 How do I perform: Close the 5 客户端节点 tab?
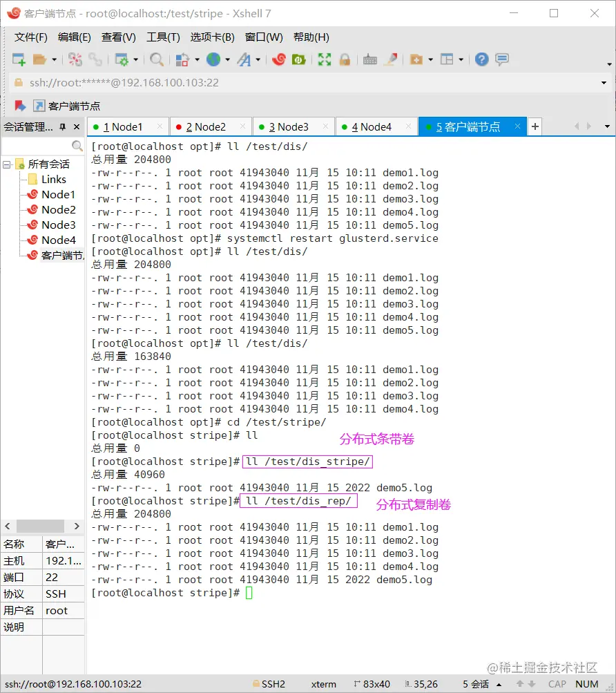tap(517, 126)
